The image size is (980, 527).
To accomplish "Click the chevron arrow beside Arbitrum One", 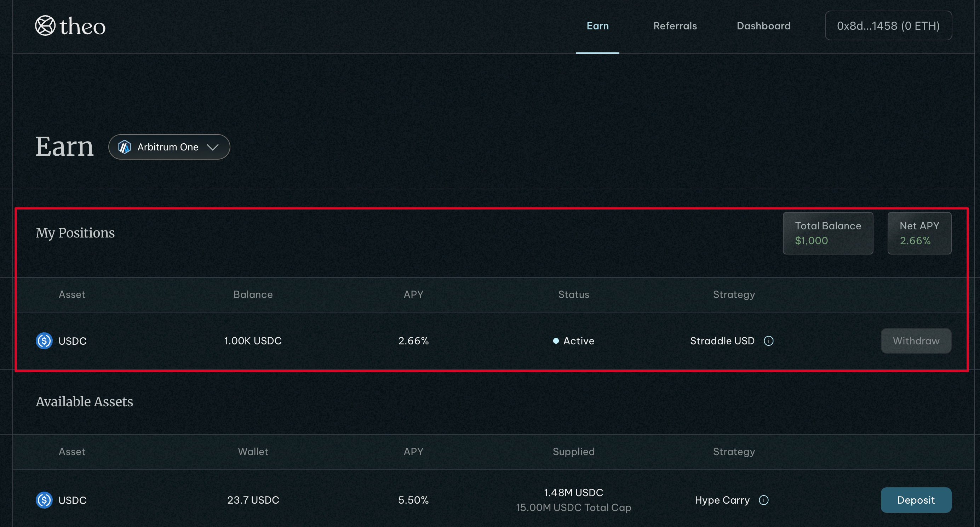I will (212, 147).
